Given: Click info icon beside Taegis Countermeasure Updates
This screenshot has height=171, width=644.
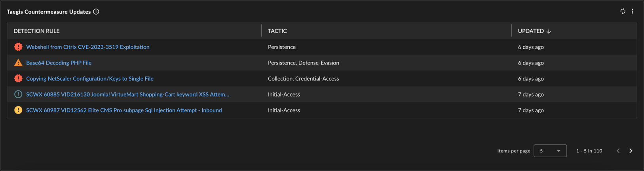Looking at the screenshot, I should (x=96, y=12).
